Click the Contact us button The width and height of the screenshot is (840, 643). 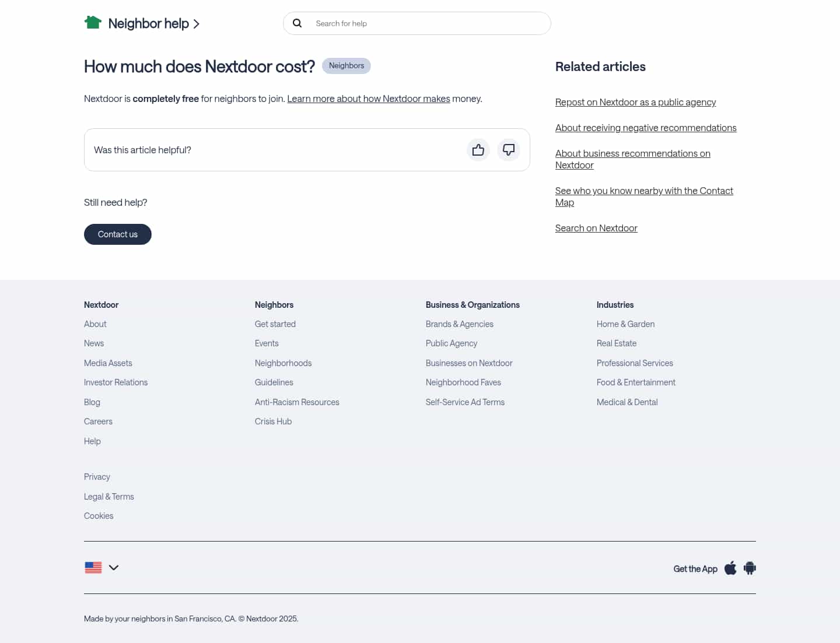117,234
